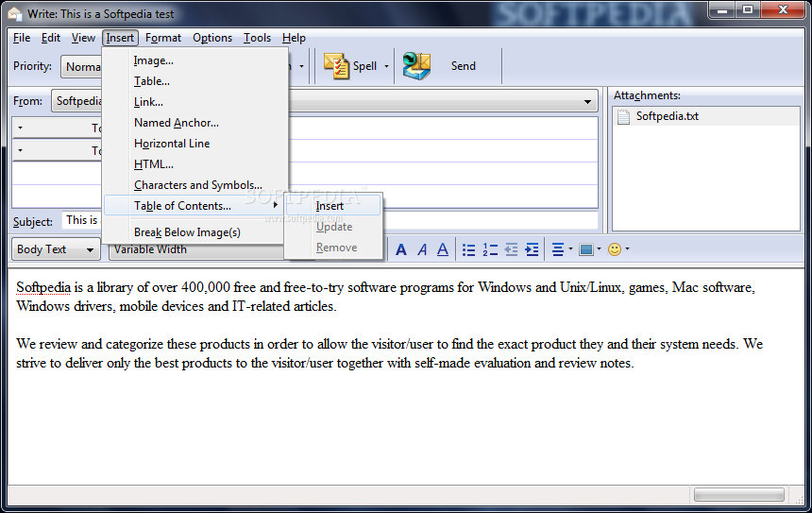
Task: Click the bold letter A icon
Action: [x=401, y=249]
